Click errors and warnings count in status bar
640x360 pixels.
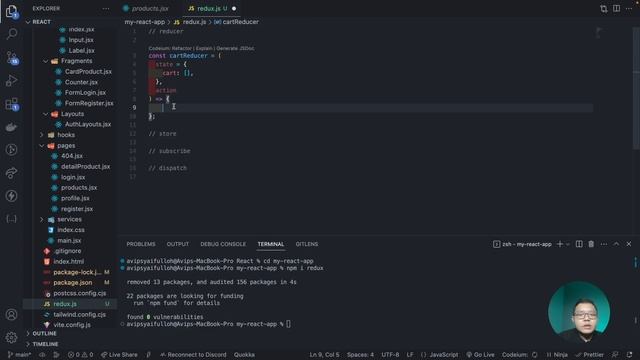[x=80, y=355]
